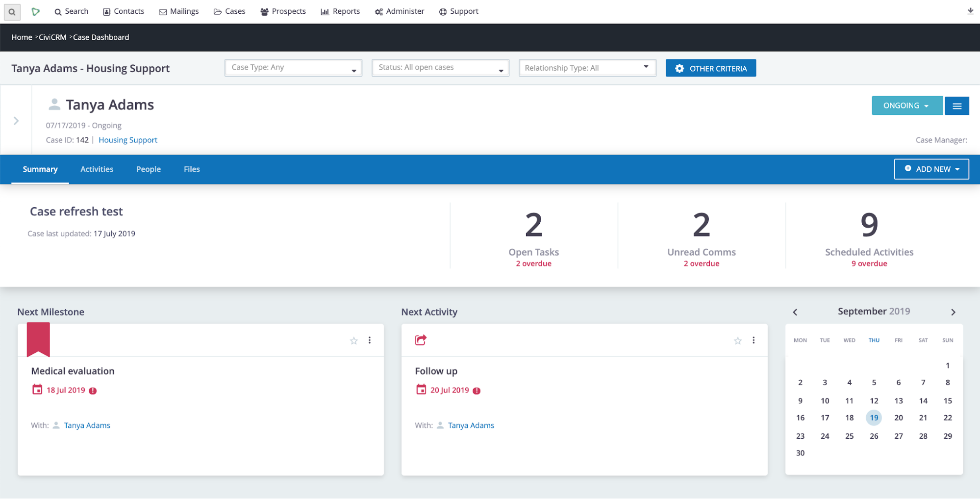Switch to the Summary tab
Image resolution: width=980 pixels, height=499 pixels.
pyautogui.click(x=40, y=169)
